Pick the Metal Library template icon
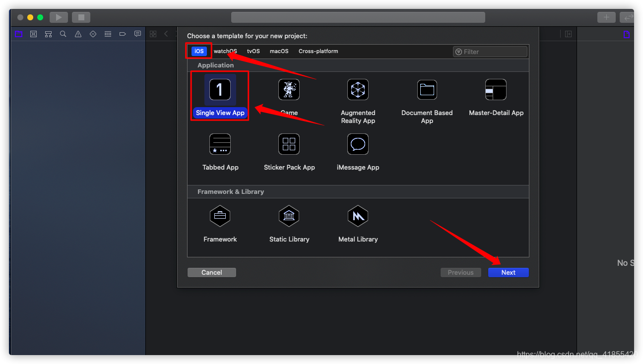This screenshot has height=364, width=643. (x=358, y=216)
